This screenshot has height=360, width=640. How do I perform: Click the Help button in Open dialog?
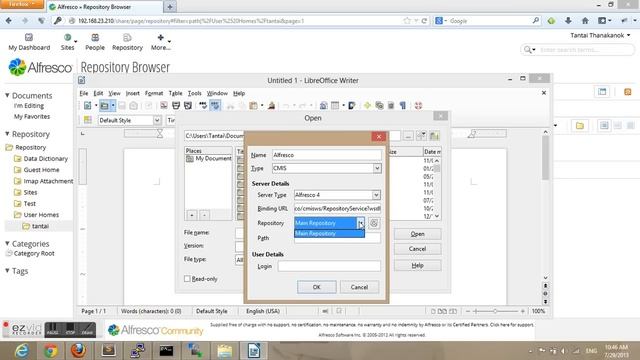click(x=418, y=265)
